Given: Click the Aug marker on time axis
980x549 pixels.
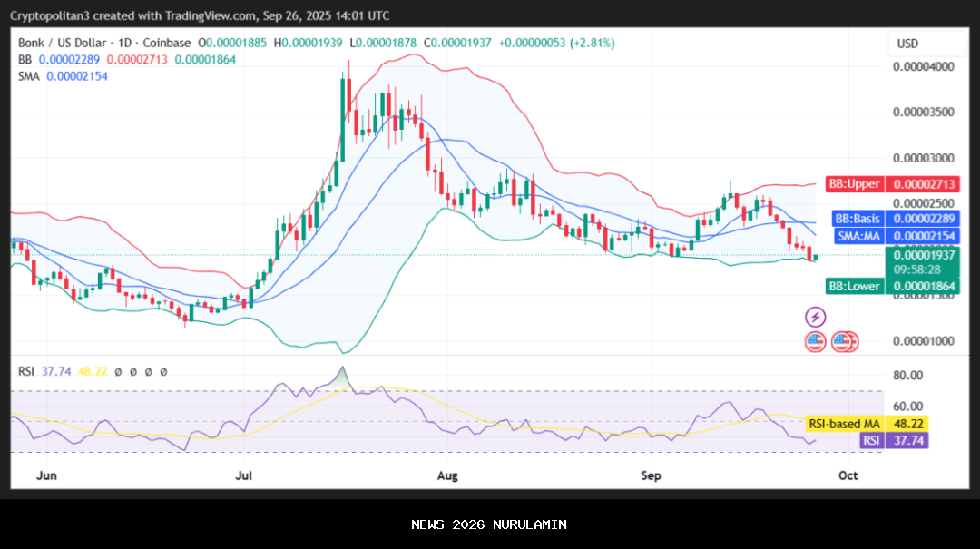Looking at the screenshot, I should (x=446, y=475).
